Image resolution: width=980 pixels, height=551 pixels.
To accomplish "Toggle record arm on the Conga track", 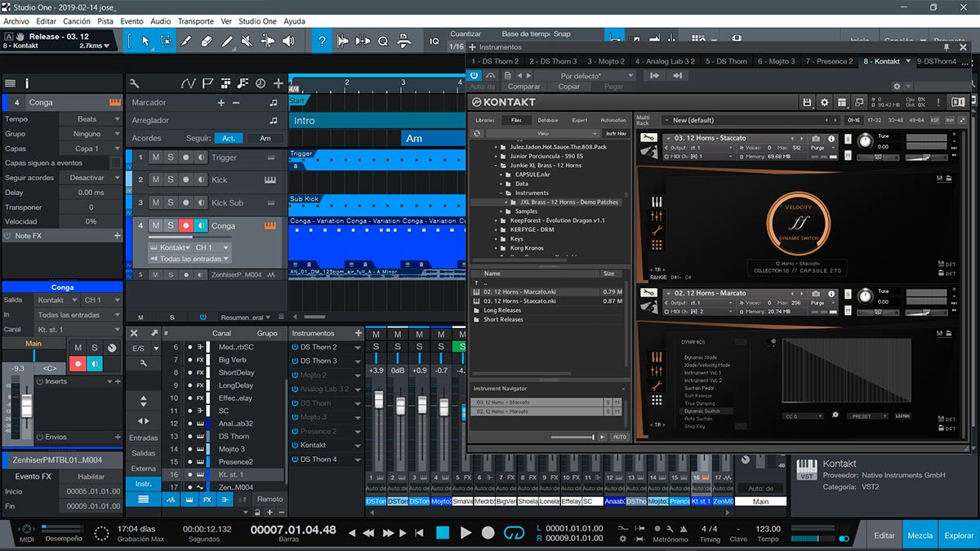I will click(186, 225).
